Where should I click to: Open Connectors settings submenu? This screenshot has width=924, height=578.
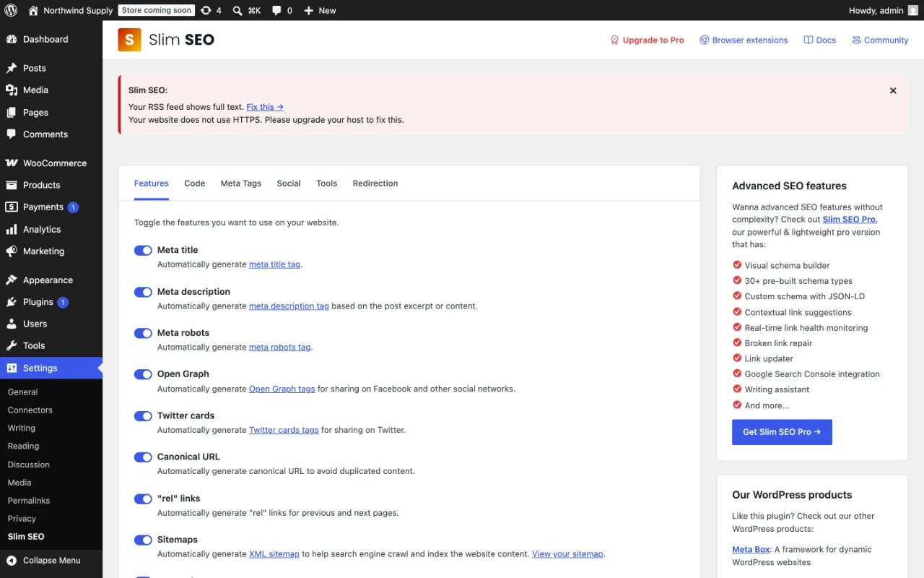tap(51, 410)
